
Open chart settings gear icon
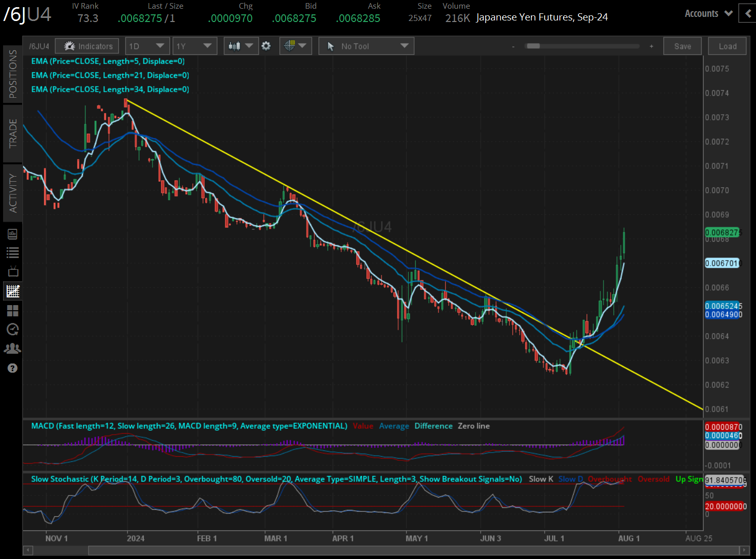point(266,46)
